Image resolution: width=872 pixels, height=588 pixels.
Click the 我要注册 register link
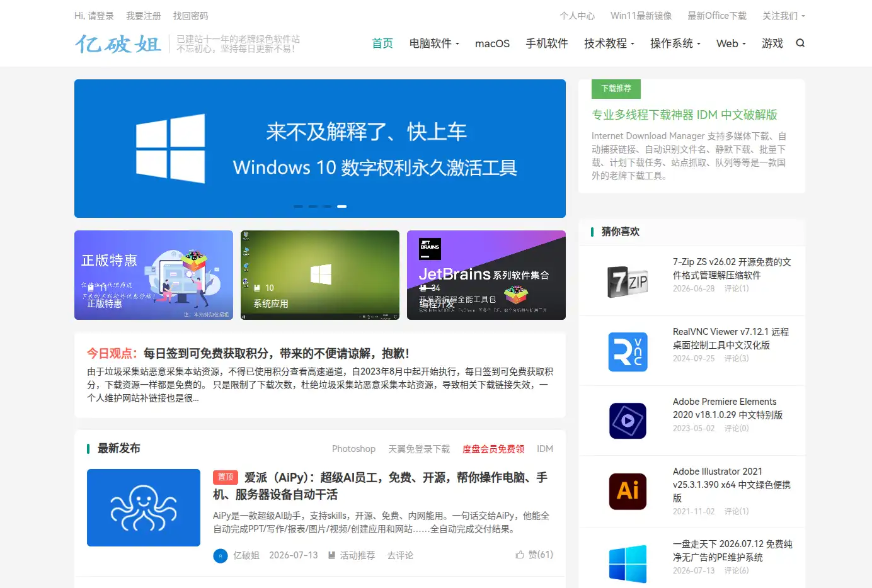(x=144, y=16)
